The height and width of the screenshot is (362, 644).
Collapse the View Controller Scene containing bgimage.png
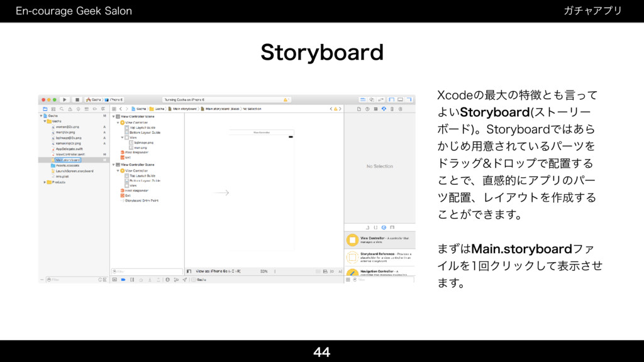pos(114,116)
